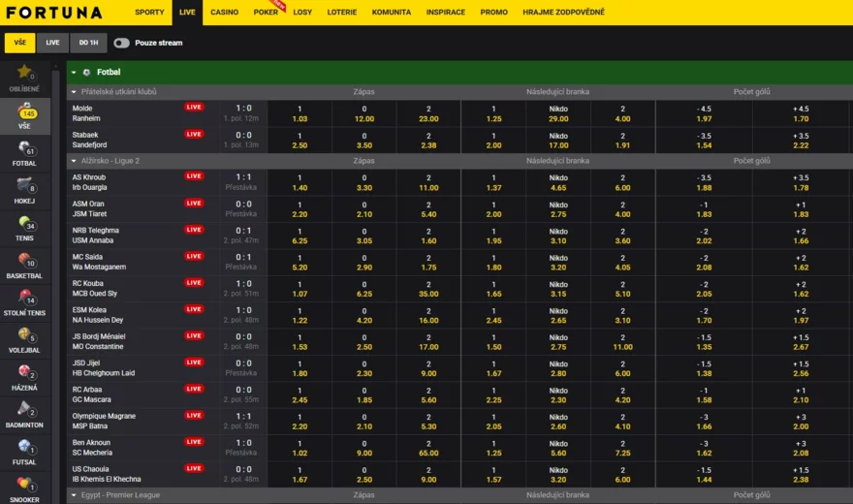The width and height of the screenshot is (853, 504).
Task: Open the Molde vs Ranheim match
Action: (x=86, y=113)
